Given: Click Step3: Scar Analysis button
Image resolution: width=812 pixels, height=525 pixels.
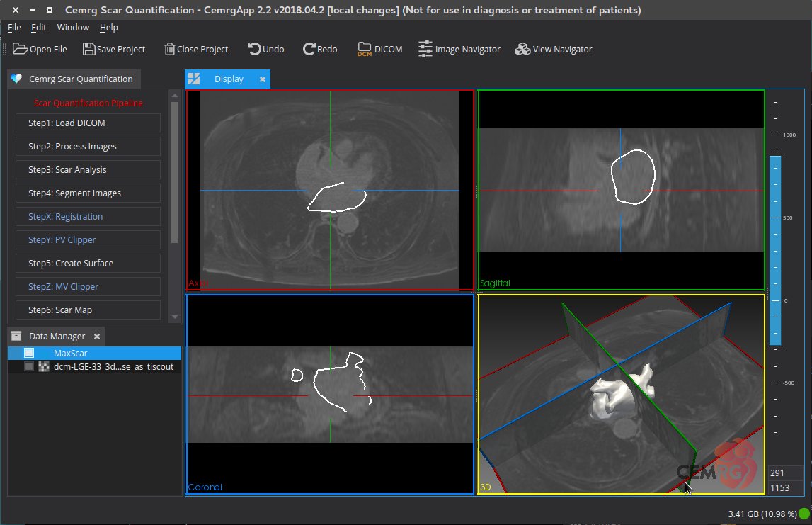Looking at the screenshot, I should [88, 169].
